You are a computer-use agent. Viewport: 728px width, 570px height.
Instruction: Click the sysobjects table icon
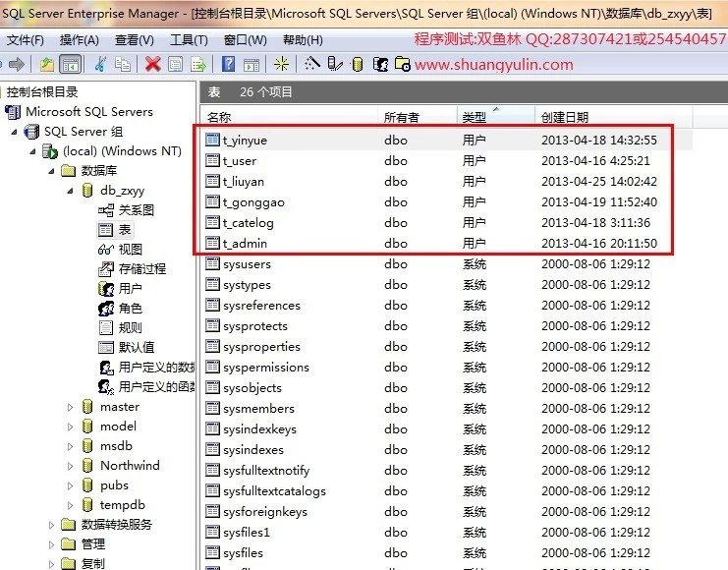pos(212,387)
